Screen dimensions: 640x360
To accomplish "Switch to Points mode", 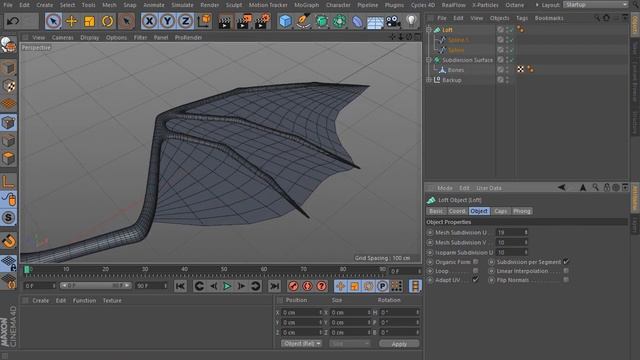I will tap(8, 122).
